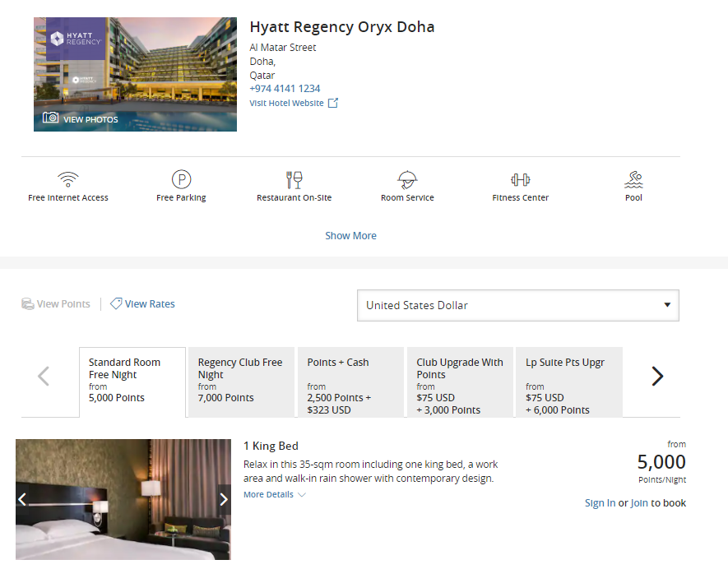
Task: Click the 5,000 Points/Night price
Action: click(661, 462)
